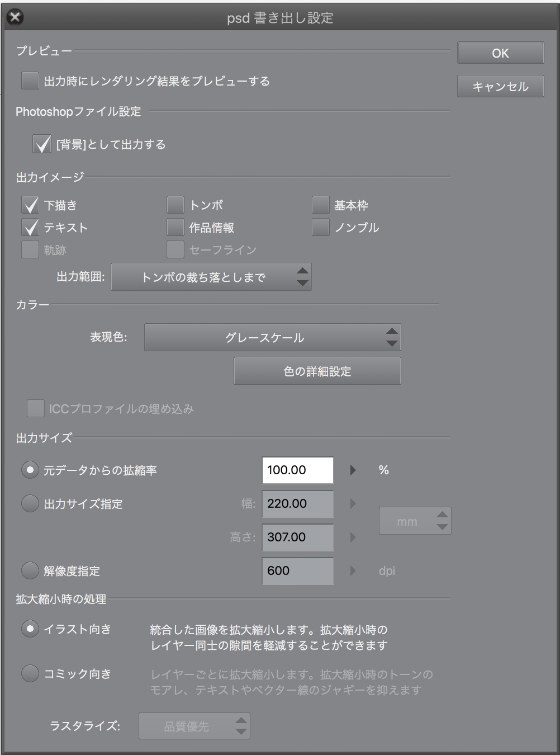560x755 pixels.
Task: Open the 出力範囲 dropdown
Action: pyautogui.click(x=211, y=277)
